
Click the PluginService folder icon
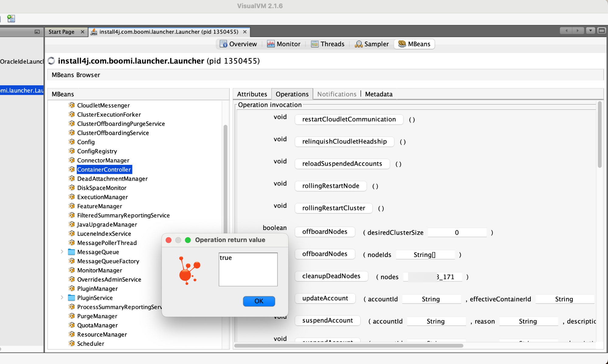(71, 298)
